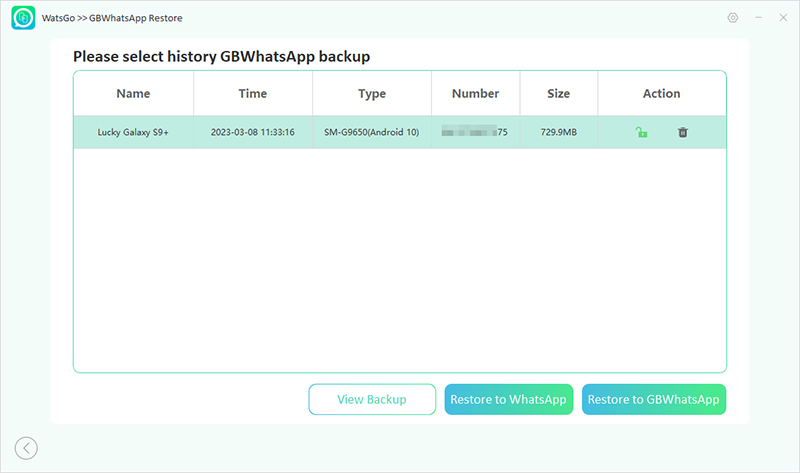Click Restore to GBWhatsApp button
This screenshot has width=800, height=473.
(x=654, y=399)
